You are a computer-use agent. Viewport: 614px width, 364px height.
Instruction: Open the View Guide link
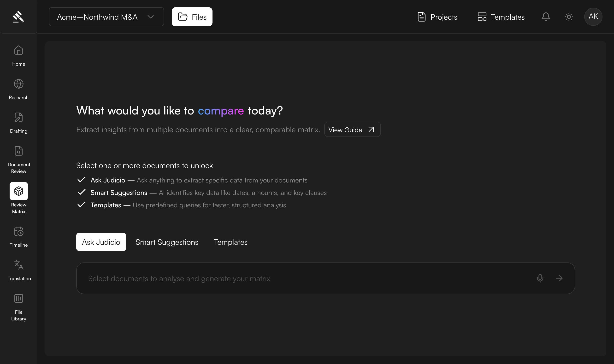(352, 130)
